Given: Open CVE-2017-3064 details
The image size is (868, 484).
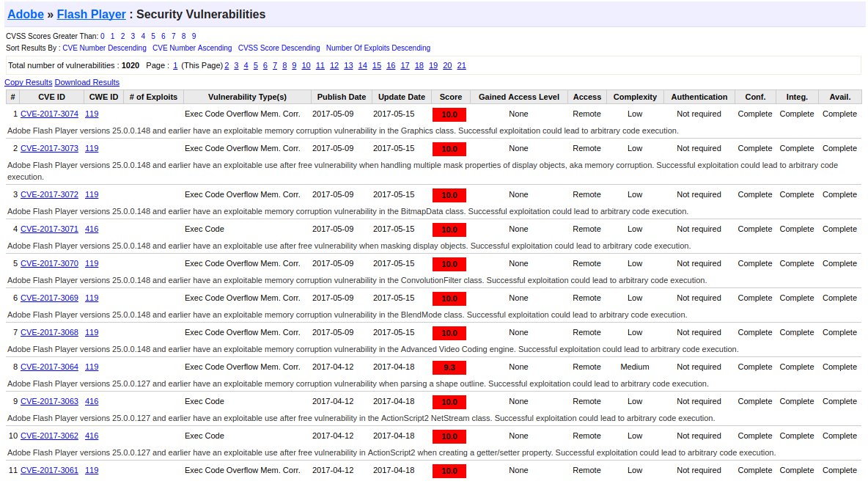Looking at the screenshot, I should (x=49, y=367).
